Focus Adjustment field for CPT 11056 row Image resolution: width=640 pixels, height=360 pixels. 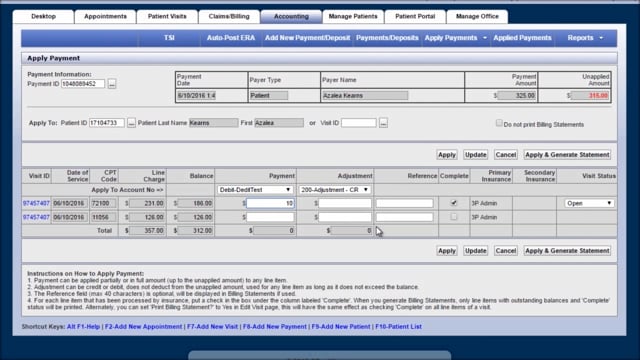tap(345, 217)
